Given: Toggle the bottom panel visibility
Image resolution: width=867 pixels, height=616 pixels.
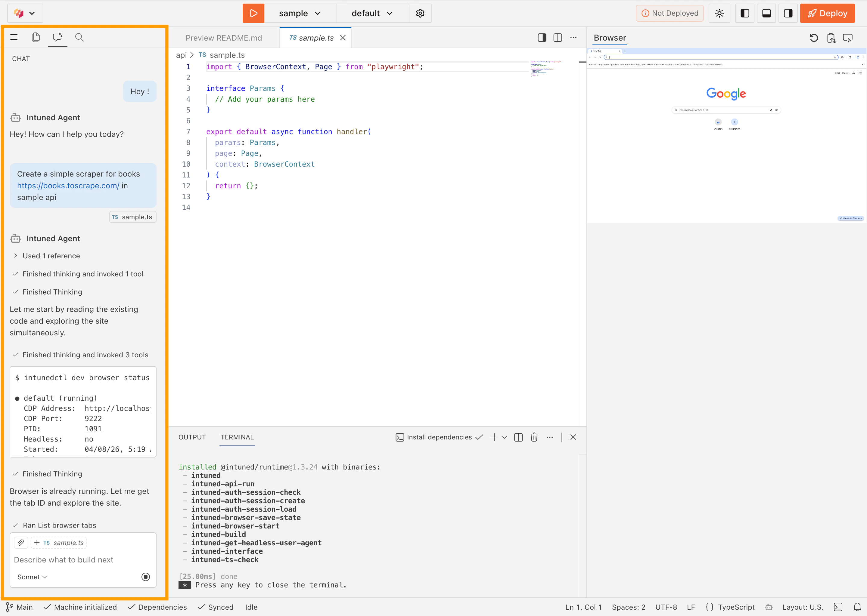Looking at the screenshot, I should click(766, 13).
